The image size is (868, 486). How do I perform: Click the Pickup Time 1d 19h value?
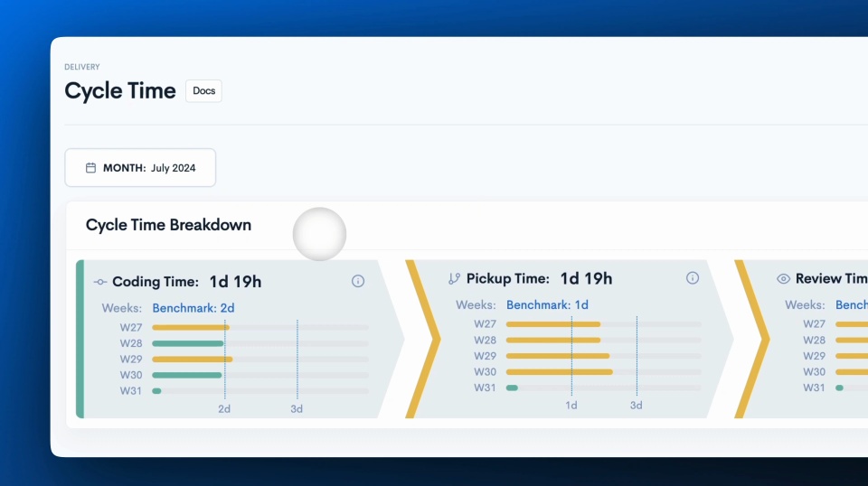[586, 278]
